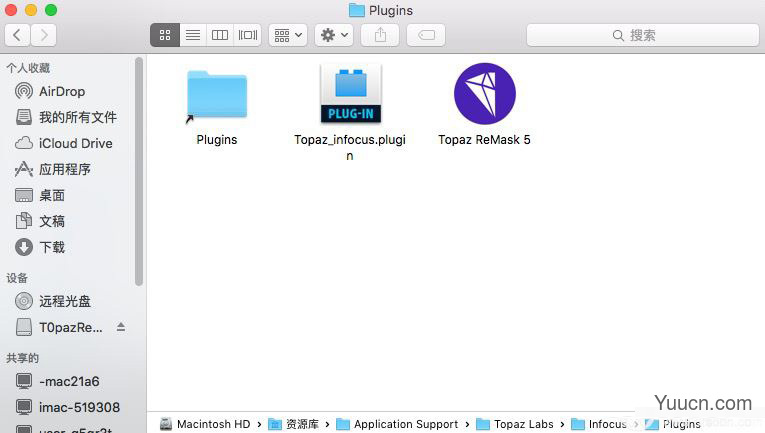Click the Topaz_infocus.plugin file name
This screenshot has height=433, width=765.
pyautogui.click(x=350, y=147)
